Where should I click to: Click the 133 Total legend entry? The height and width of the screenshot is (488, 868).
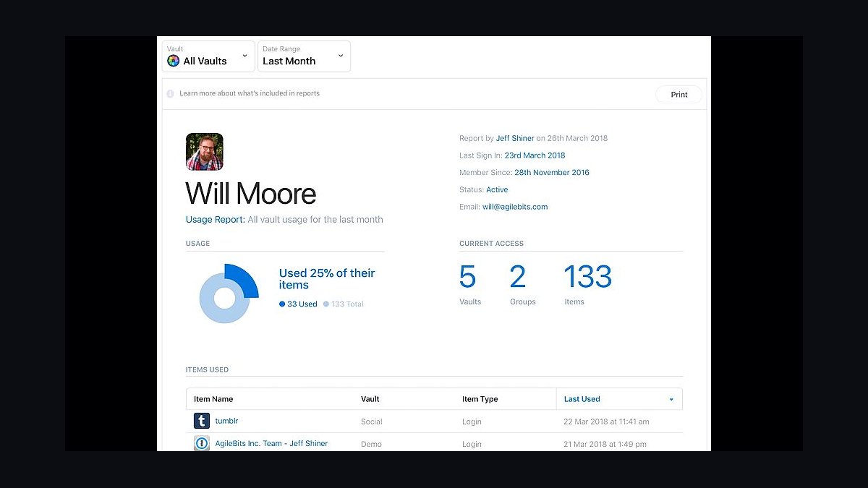click(344, 304)
